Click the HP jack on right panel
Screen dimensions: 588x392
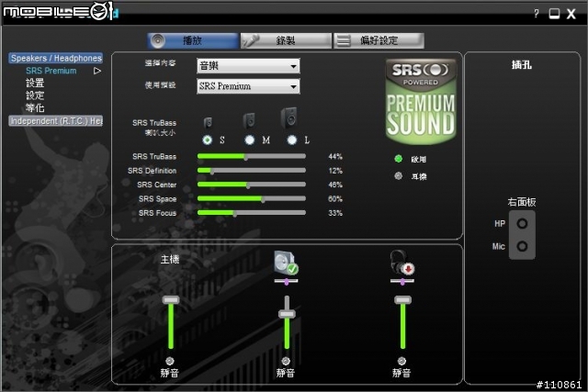point(522,224)
